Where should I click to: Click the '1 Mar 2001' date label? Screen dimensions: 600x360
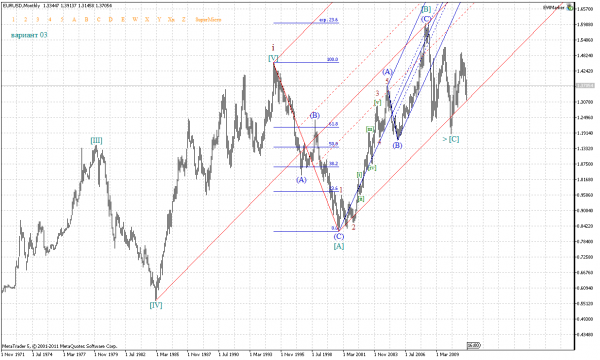354,354
